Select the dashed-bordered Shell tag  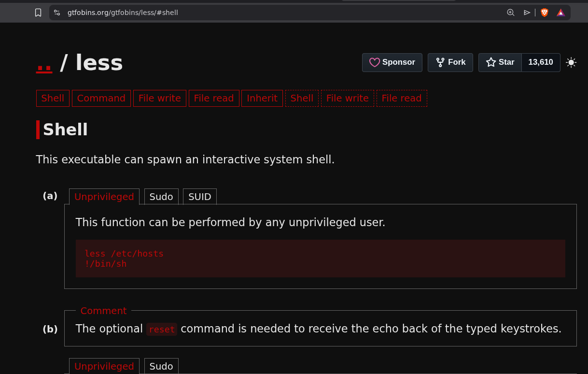(x=302, y=98)
